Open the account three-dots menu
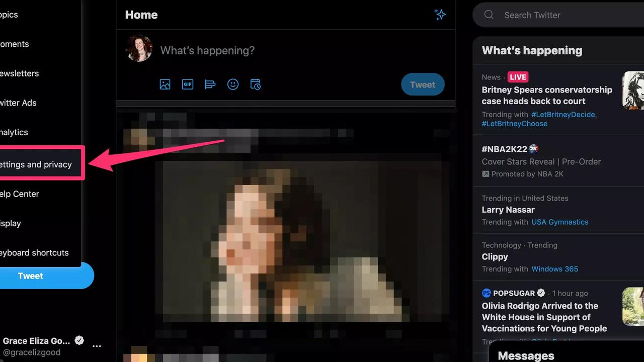This screenshot has width=644, height=362. (x=97, y=346)
